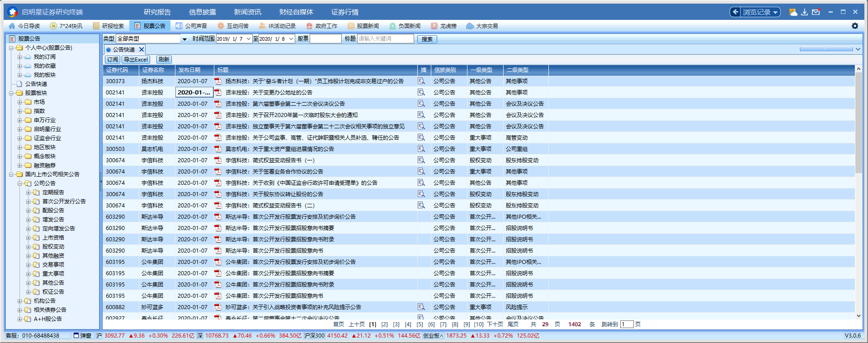Open the 浏览记录 history dropdown

pyautogui.click(x=776, y=13)
